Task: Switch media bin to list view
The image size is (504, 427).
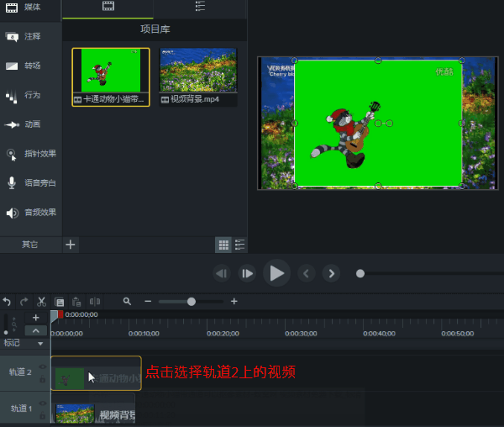Action: 239,245
